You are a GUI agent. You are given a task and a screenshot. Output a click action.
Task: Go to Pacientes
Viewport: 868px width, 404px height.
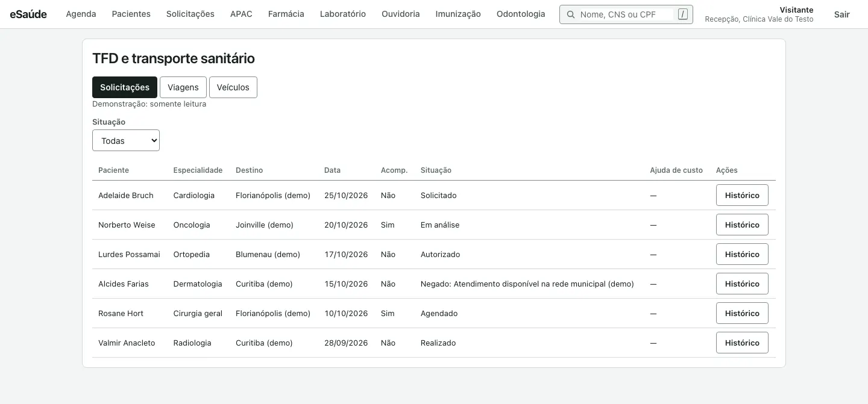point(131,14)
